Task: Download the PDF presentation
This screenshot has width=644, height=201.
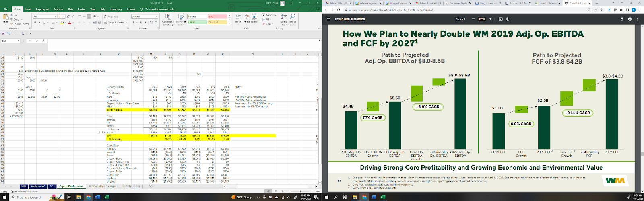Action: [x=622, y=19]
